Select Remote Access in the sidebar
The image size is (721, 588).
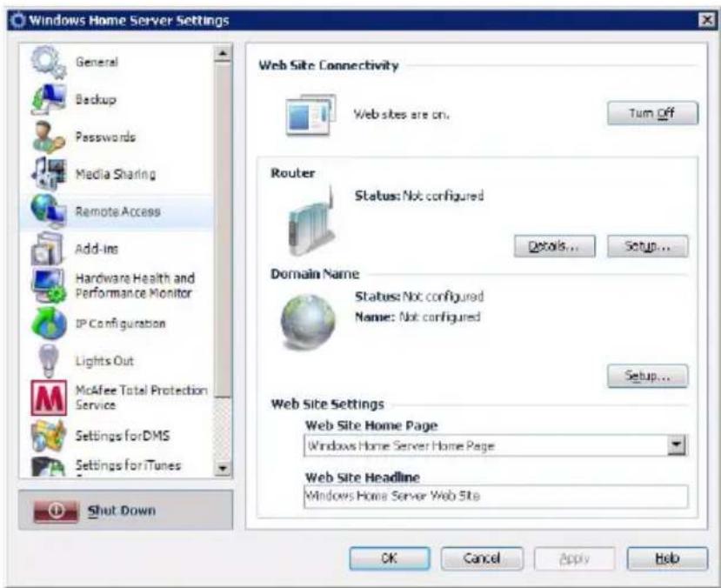point(117,211)
